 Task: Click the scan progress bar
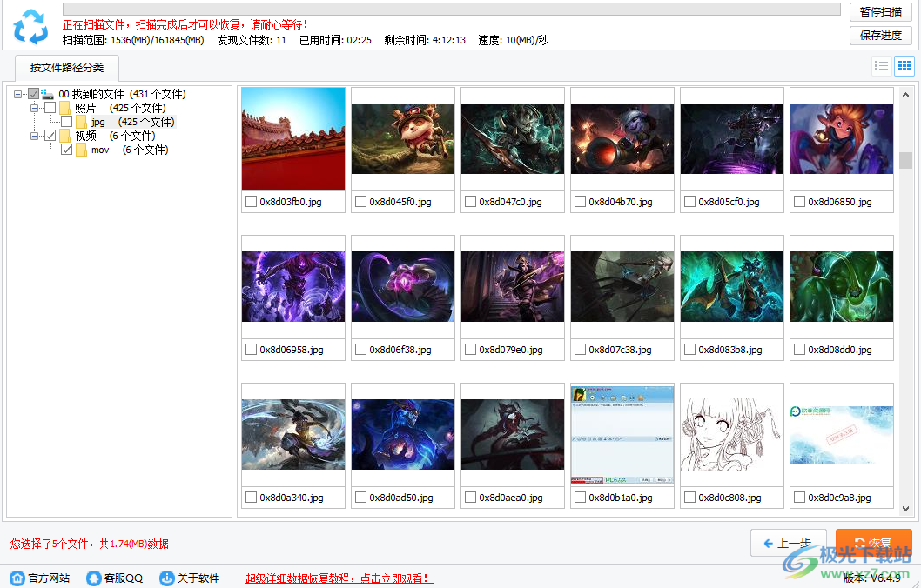(451, 10)
